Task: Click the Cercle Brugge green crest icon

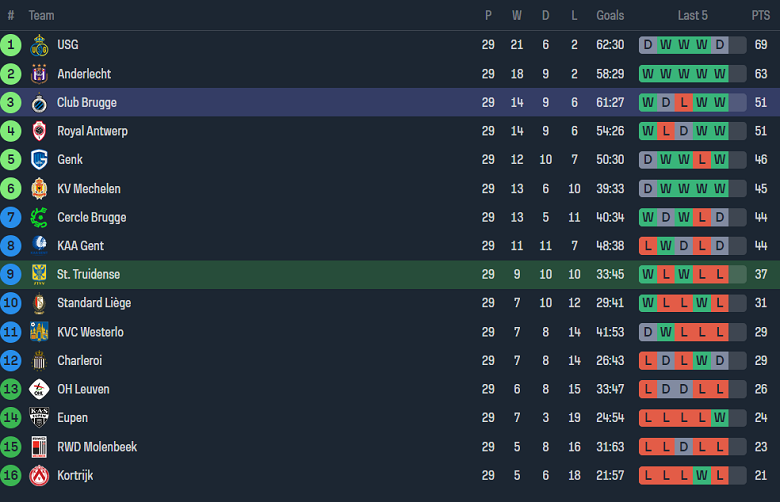Action: pos(40,217)
